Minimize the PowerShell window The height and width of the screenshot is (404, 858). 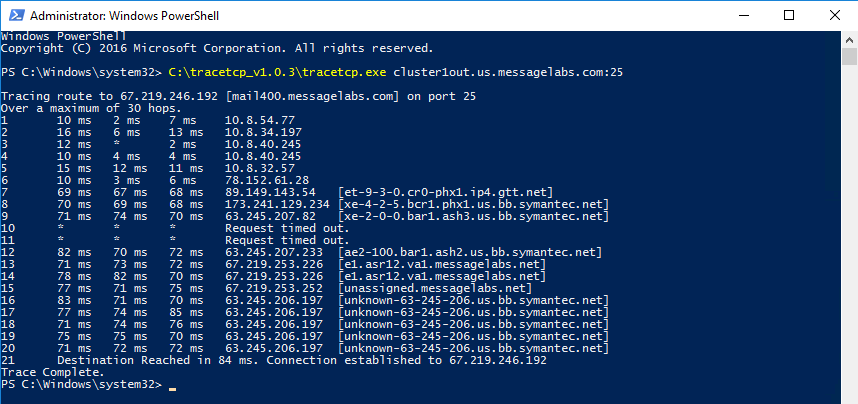click(x=742, y=15)
